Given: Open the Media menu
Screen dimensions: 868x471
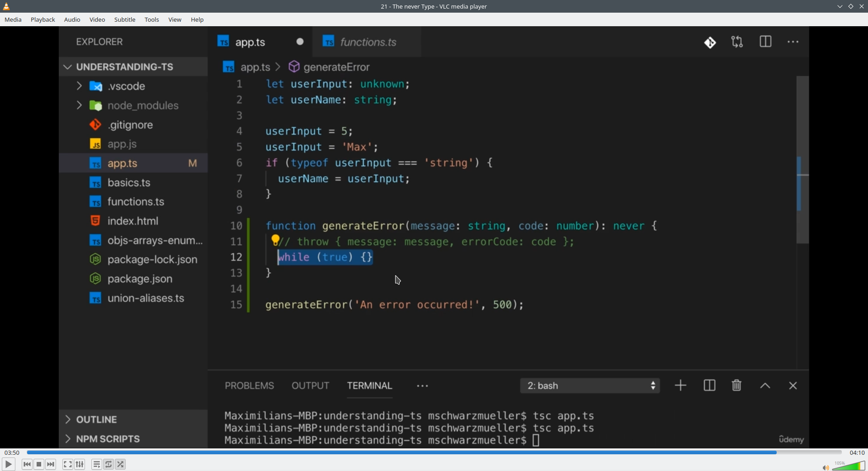Looking at the screenshot, I should point(13,20).
